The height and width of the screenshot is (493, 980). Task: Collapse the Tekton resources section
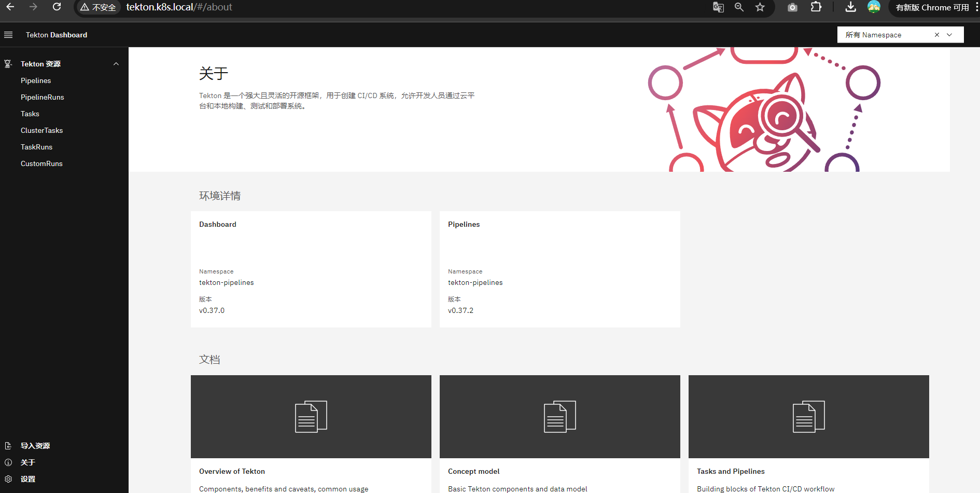coord(116,64)
